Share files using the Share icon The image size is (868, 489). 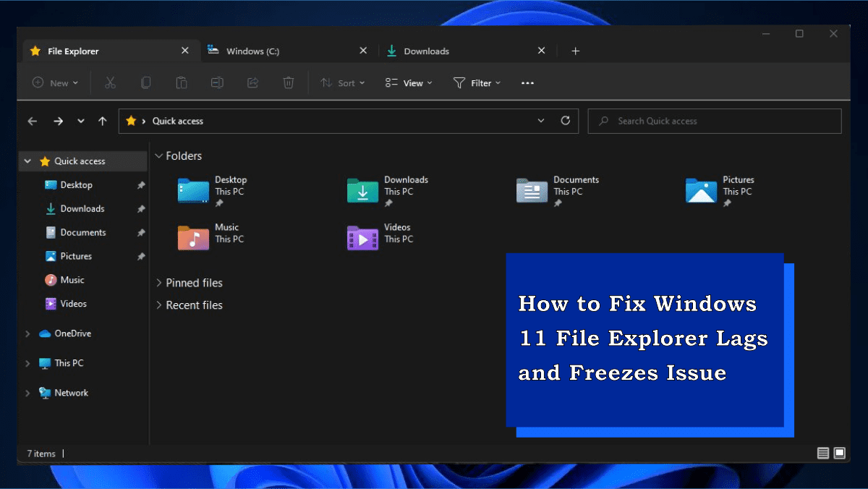pyautogui.click(x=252, y=82)
